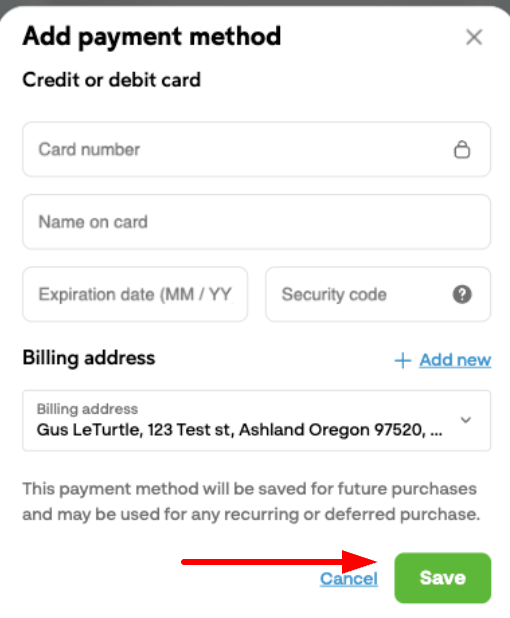510x618 pixels.
Task: Select the Gus LeTurtle address entry
Action: (x=239, y=430)
